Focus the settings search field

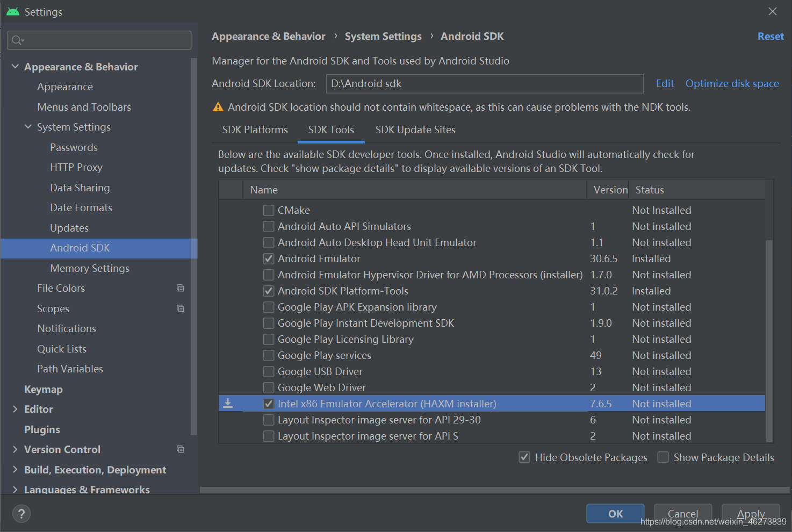99,40
